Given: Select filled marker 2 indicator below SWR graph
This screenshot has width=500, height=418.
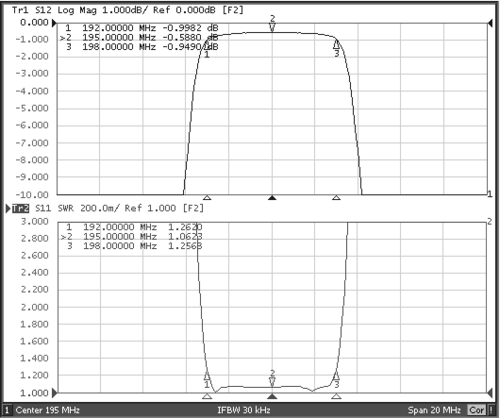Looking at the screenshot, I should (x=272, y=396).
